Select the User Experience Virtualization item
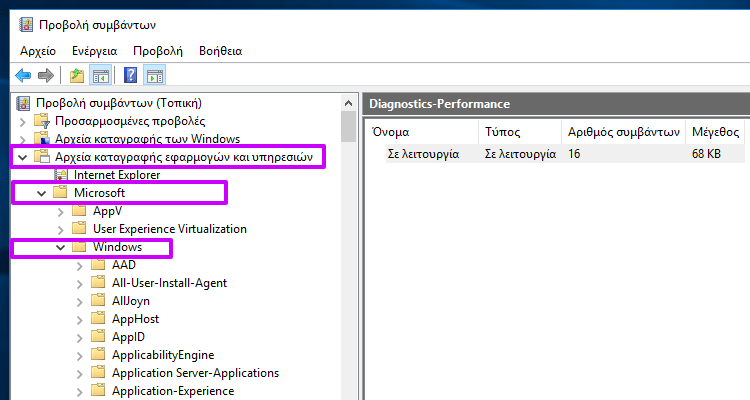Image resolution: width=750 pixels, height=400 pixels. 170,229
